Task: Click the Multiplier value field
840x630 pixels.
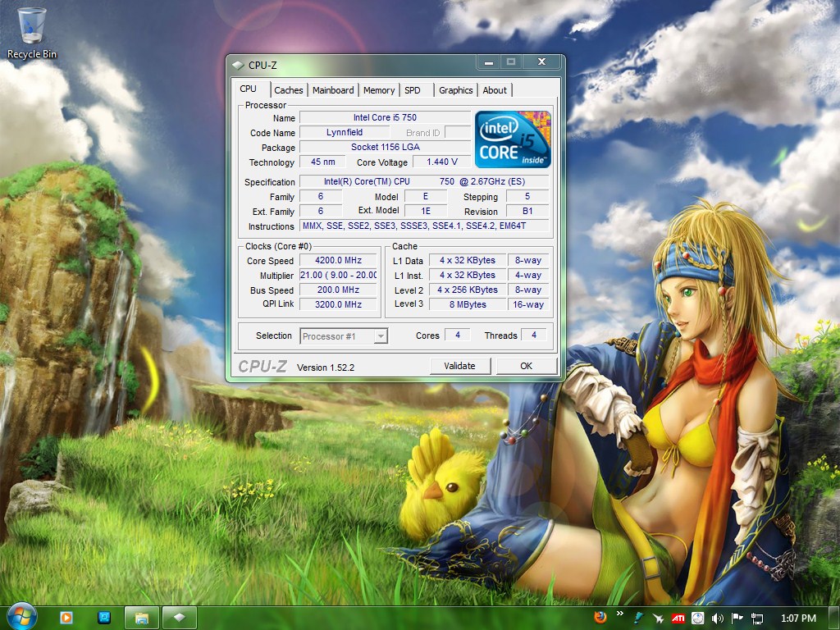Action: 338,275
